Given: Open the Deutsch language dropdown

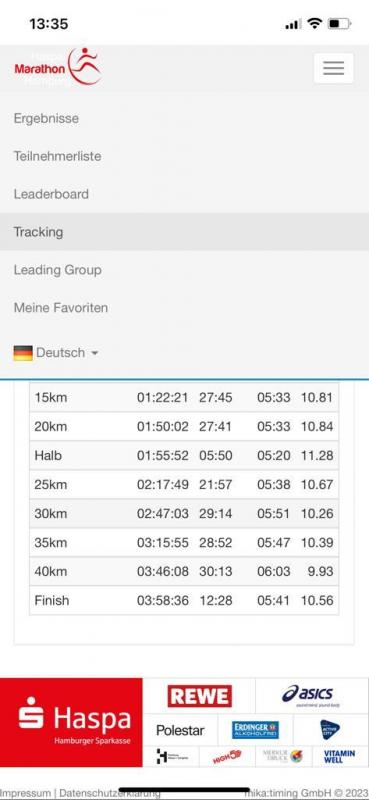Looking at the screenshot, I should coord(56,353).
